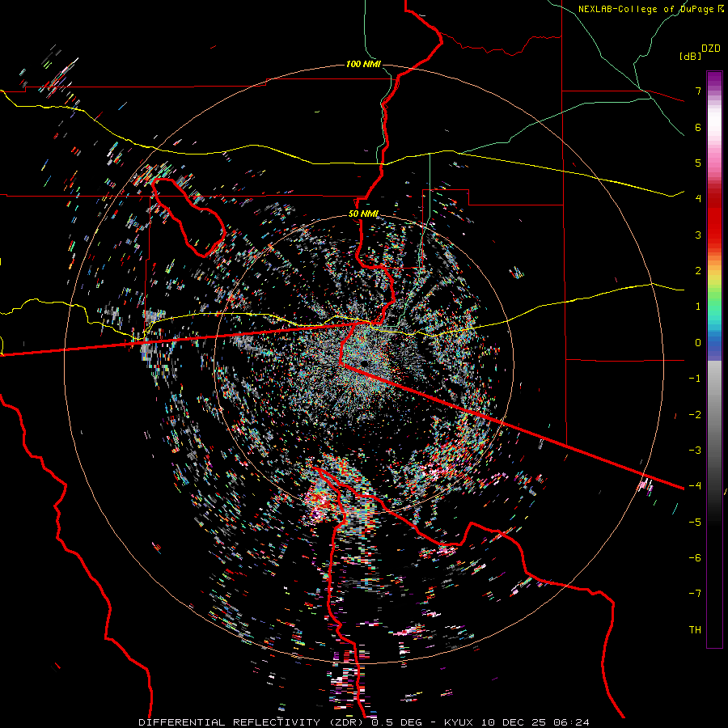
Task: Click the -4 value on the scale
Action: 695,485
